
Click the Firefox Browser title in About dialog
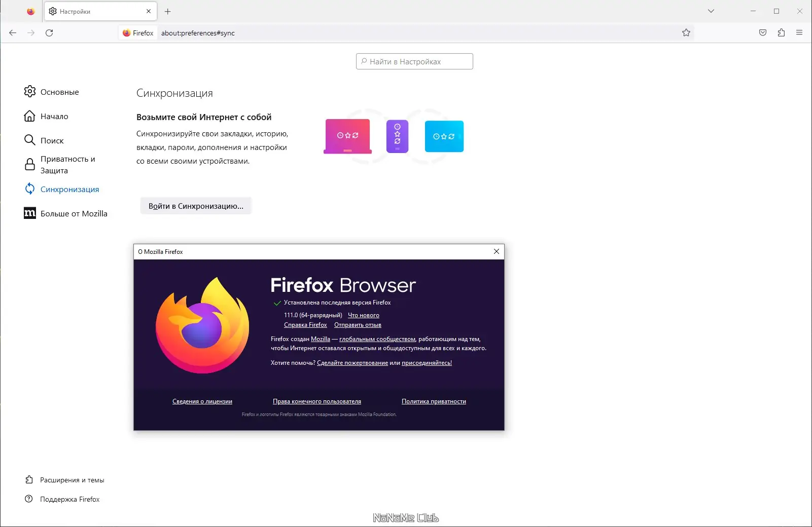343,285
